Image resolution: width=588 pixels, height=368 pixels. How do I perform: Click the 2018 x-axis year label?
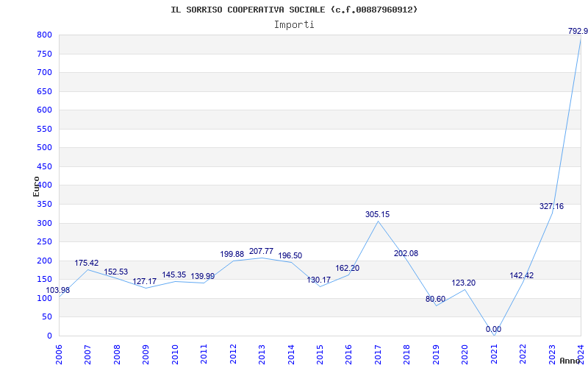pyautogui.click(x=407, y=355)
